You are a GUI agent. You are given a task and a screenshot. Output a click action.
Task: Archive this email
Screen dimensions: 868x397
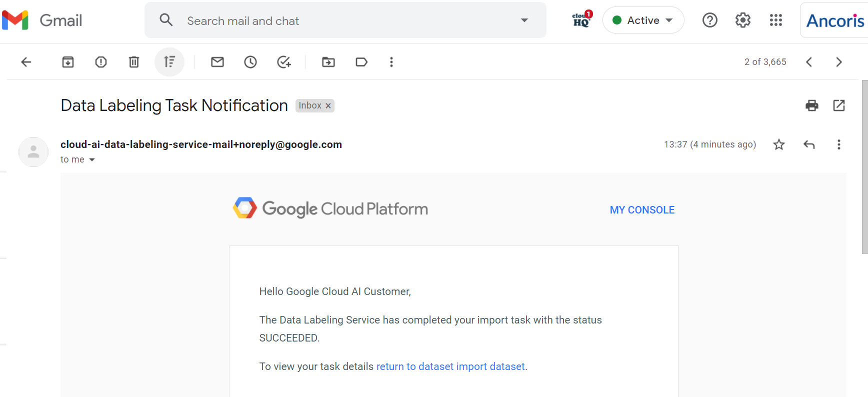point(68,62)
